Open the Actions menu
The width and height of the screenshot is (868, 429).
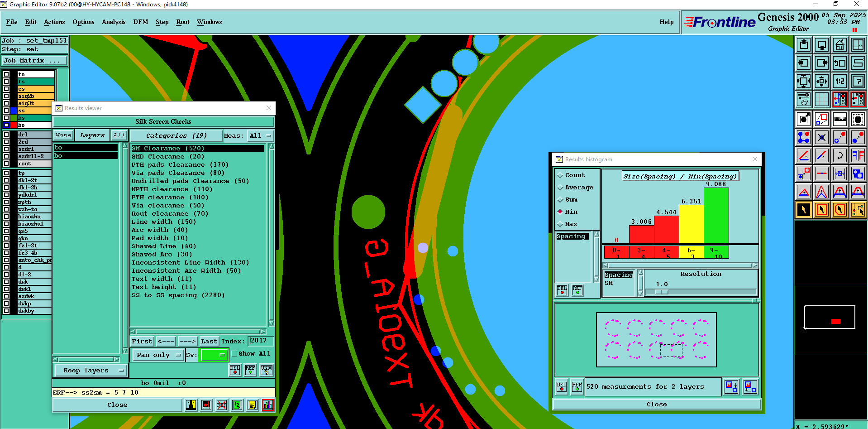[54, 22]
